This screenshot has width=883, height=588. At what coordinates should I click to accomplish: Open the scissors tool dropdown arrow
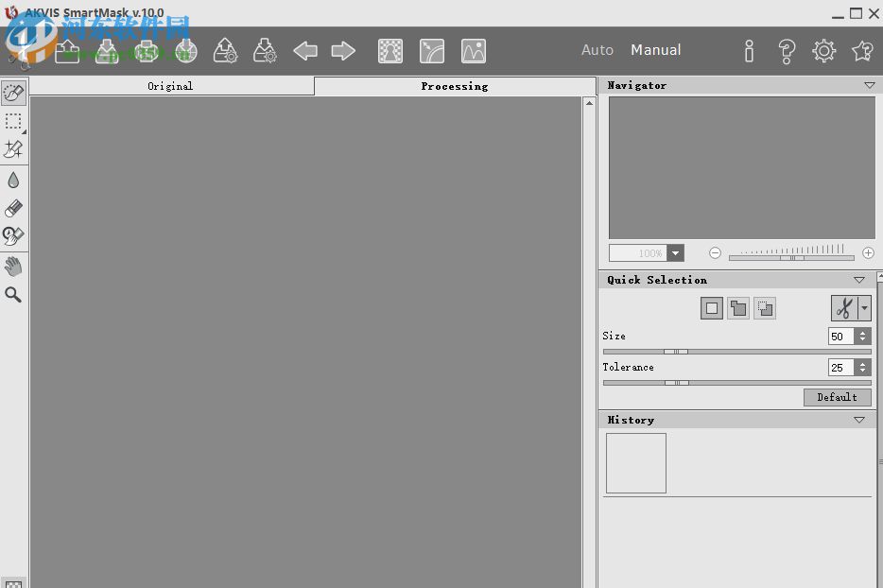(864, 308)
